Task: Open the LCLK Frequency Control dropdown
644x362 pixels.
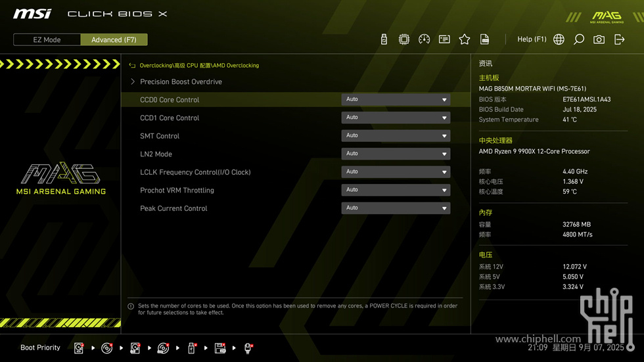Action: (396, 171)
